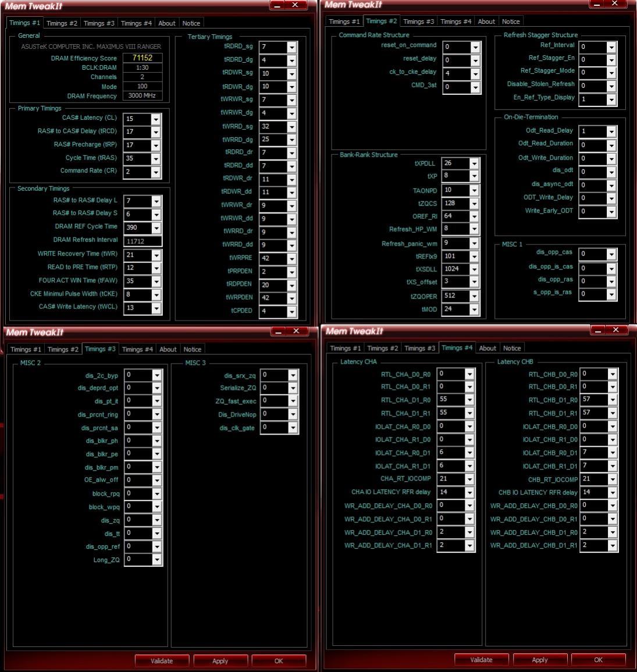Close the top-left Mem TweakIt window
637x672 pixels.
coord(295,5)
